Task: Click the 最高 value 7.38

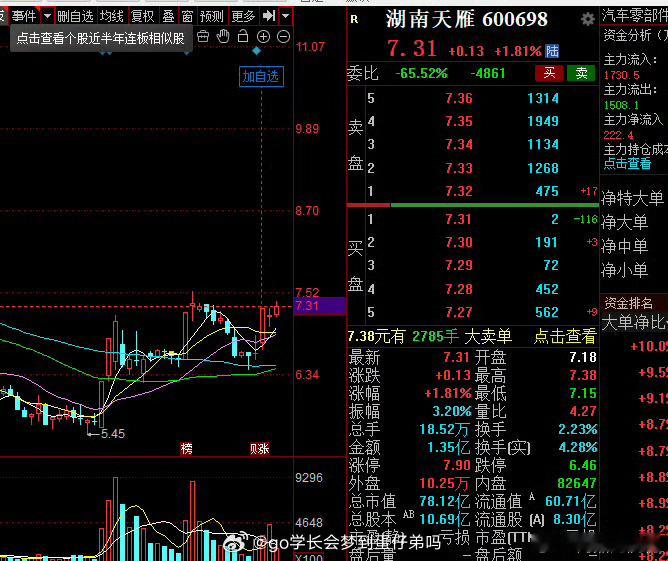Action: point(582,375)
